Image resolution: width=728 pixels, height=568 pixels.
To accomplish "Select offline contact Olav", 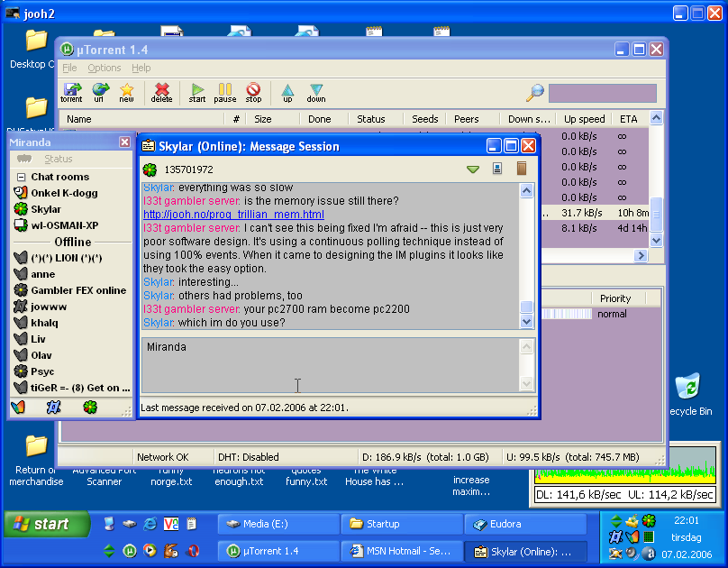I will click(41, 356).
